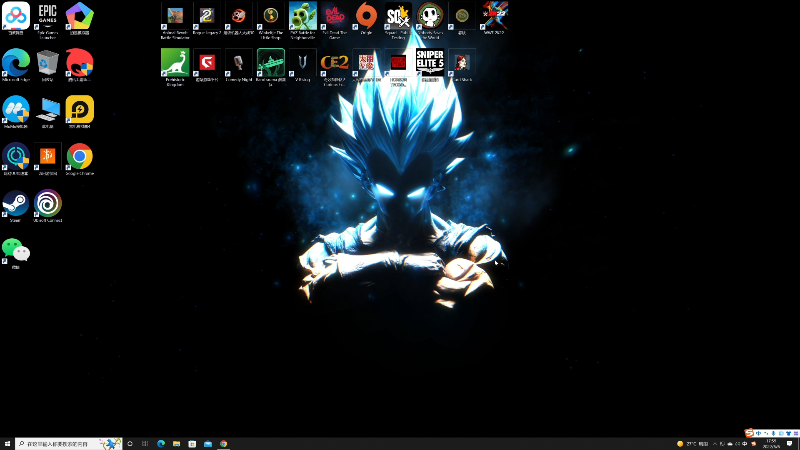The image size is (800, 450).
Task: Open the blue cloud shield app shortcut
Action: (16, 112)
